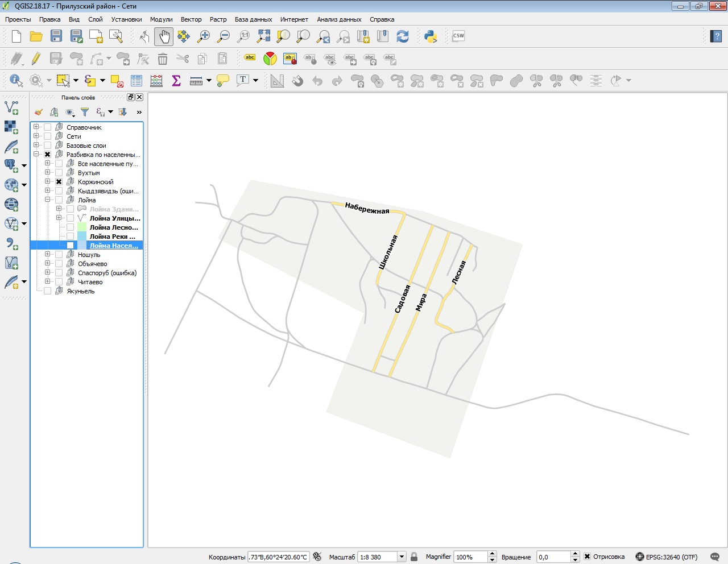Viewport: 728px width, 564px height.
Task: Open the Растр menu
Action: (218, 19)
